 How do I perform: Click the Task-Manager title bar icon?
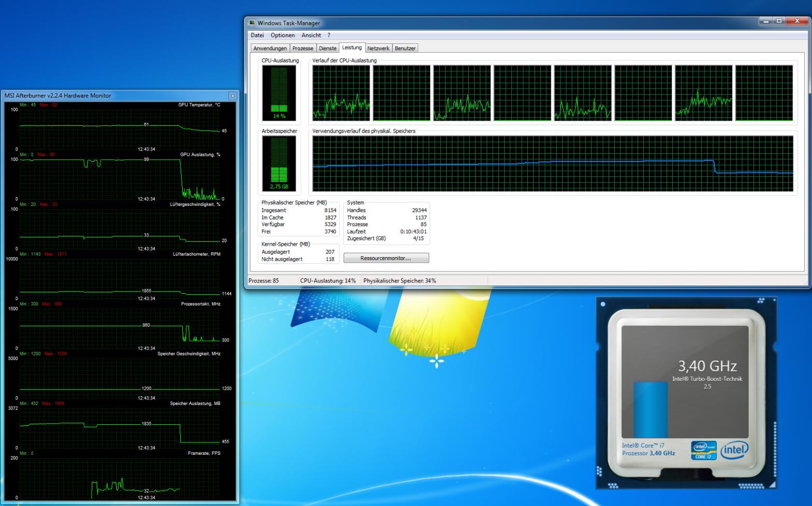click(x=252, y=23)
